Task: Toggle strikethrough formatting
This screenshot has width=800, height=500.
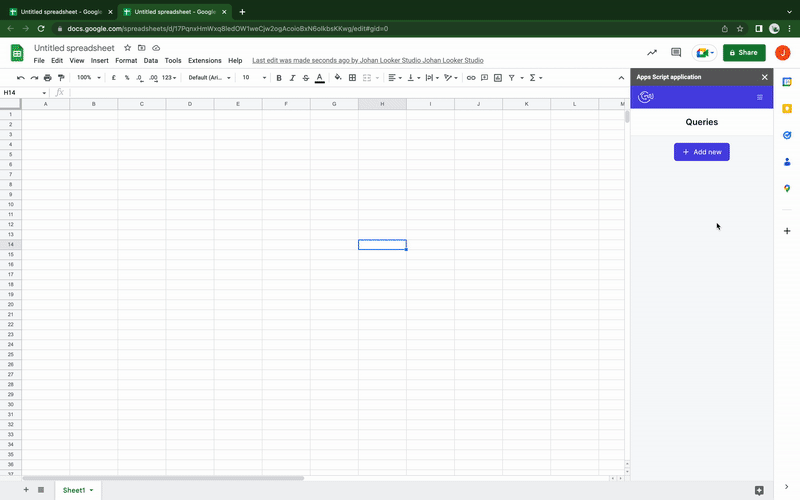Action: tap(306, 78)
